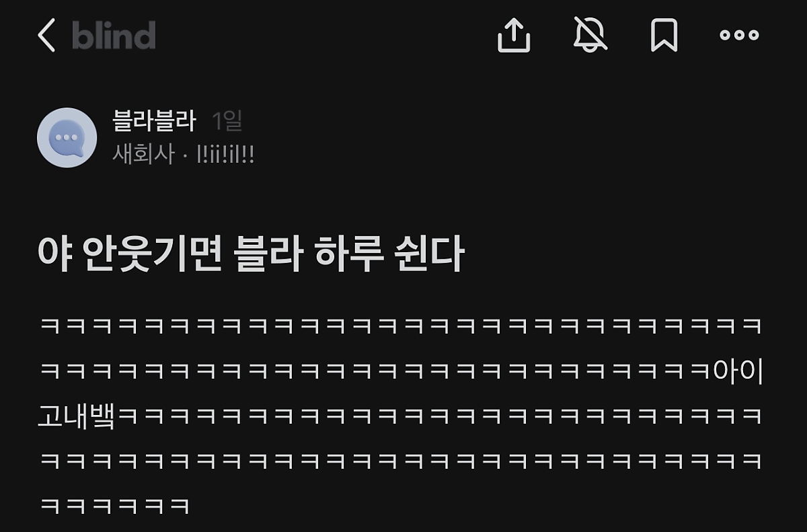Toggle the muted notification bell
The image size is (807, 532).
pyautogui.click(x=590, y=34)
